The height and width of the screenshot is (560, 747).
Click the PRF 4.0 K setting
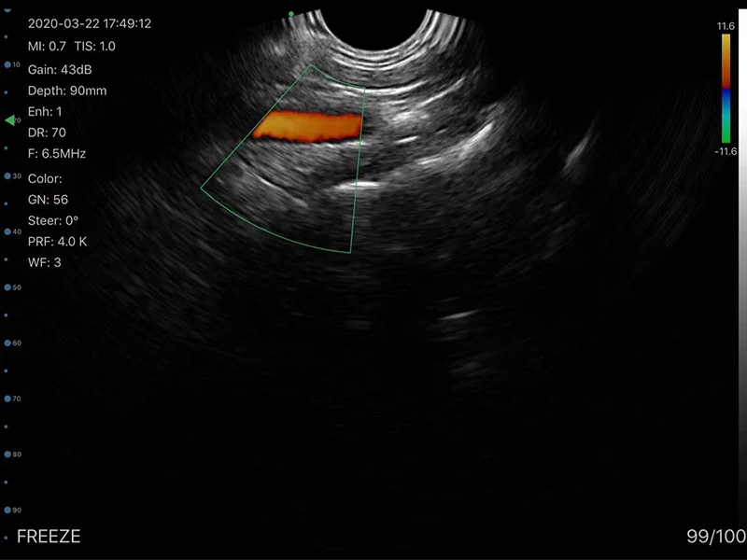coord(59,241)
